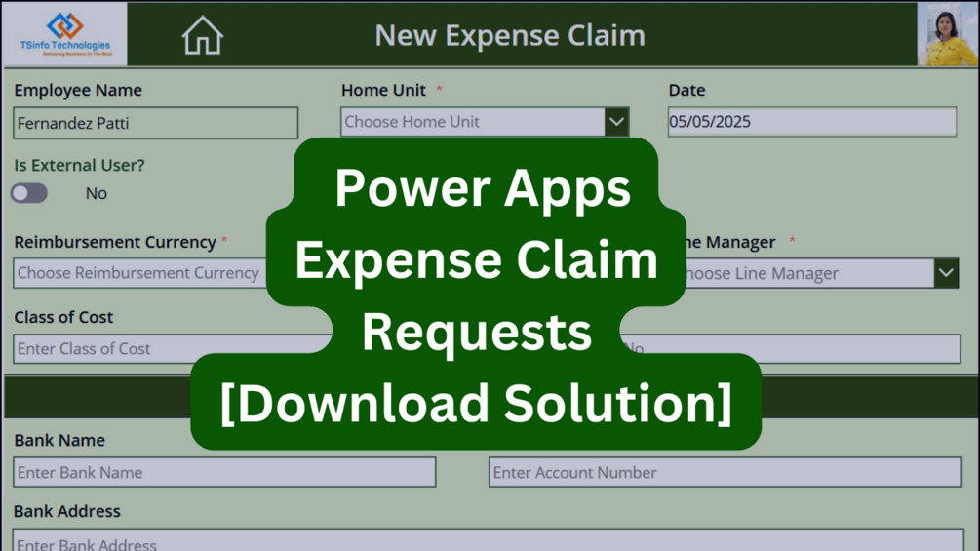Click the Date label
Screen dimensions: 980x551
[686, 90]
